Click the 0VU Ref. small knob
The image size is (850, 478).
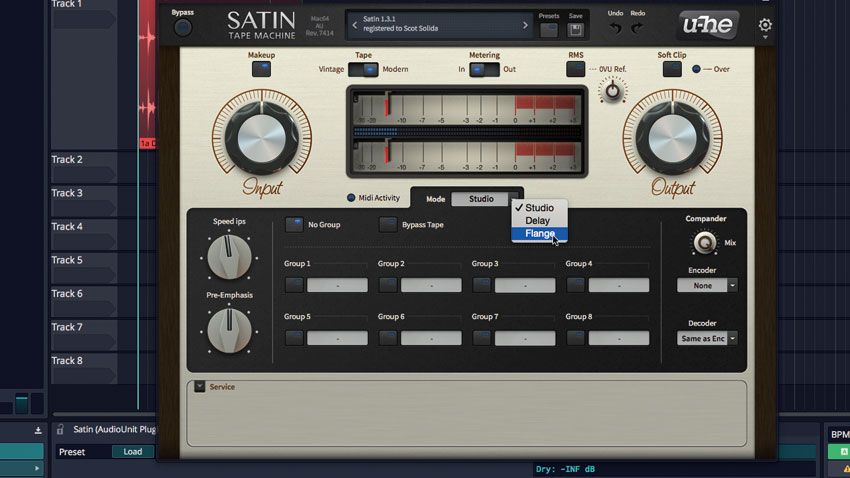click(x=613, y=91)
